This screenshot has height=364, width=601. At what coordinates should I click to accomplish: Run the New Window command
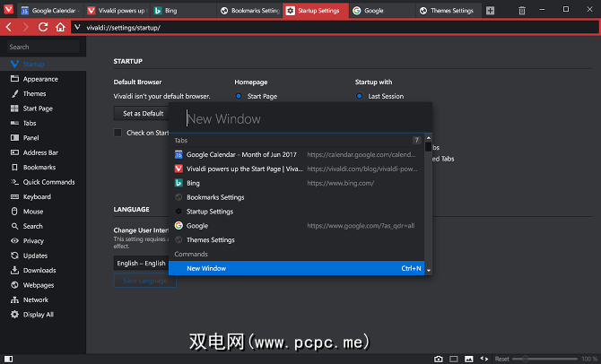(296, 268)
